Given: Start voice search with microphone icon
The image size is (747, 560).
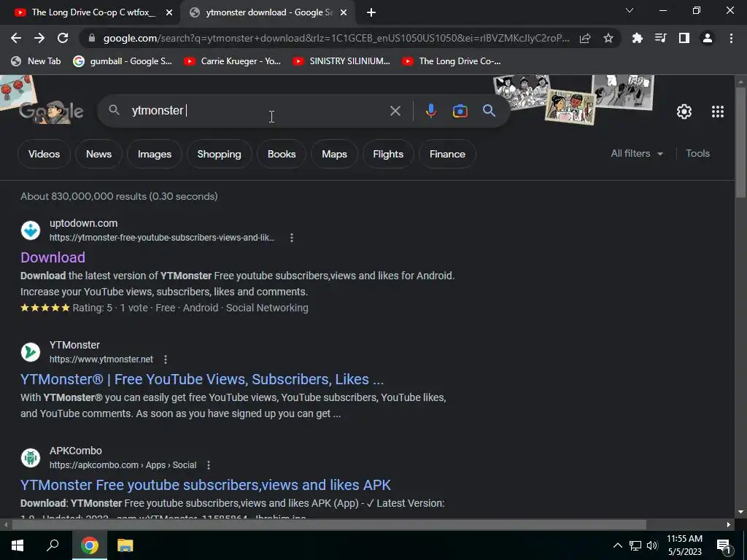Looking at the screenshot, I should click(x=430, y=111).
